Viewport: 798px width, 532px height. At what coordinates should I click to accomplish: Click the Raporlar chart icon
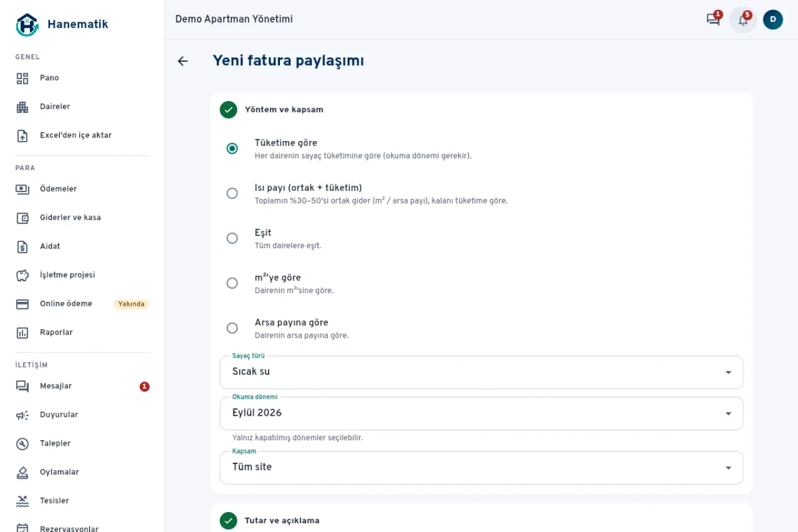click(23, 332)
